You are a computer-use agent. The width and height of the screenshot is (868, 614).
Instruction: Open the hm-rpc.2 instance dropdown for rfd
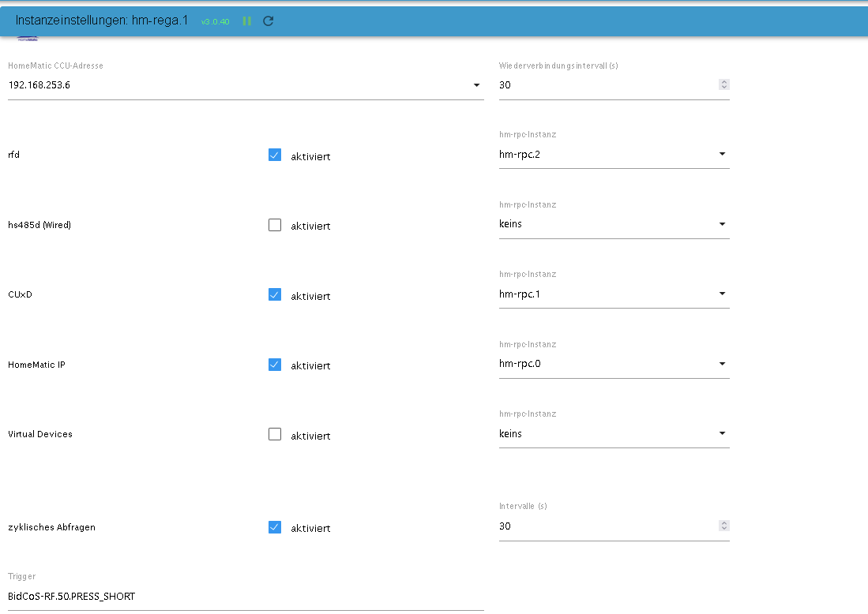614,155
